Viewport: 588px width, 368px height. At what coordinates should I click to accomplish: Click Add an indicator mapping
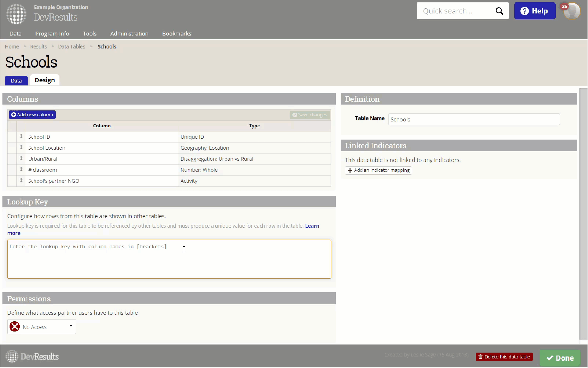[378, 170]
